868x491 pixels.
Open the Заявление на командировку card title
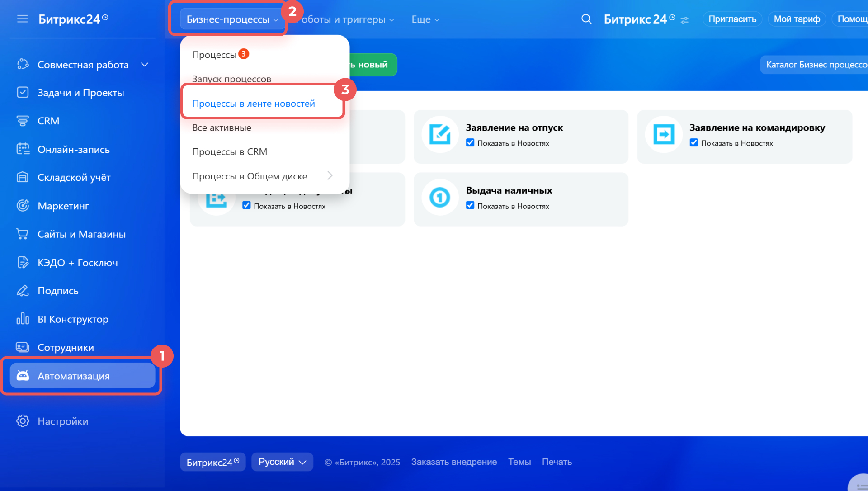[757, 128]
